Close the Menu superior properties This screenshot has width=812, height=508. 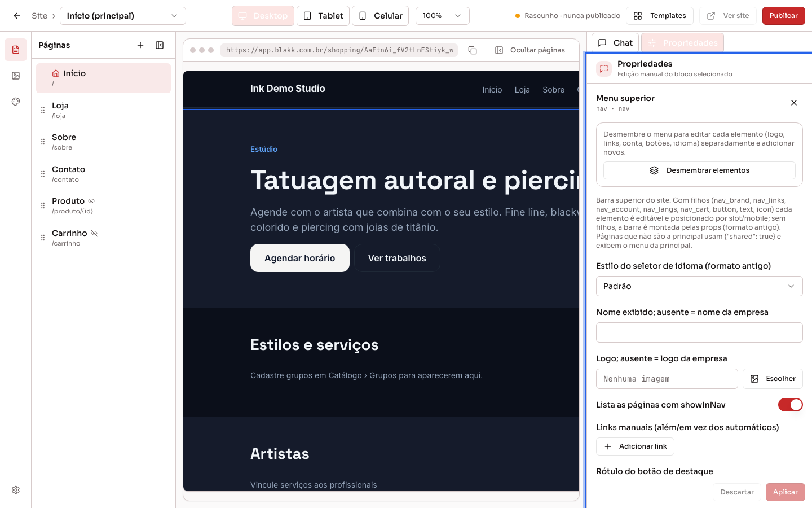pyautogui.click(x=794, y=103)
